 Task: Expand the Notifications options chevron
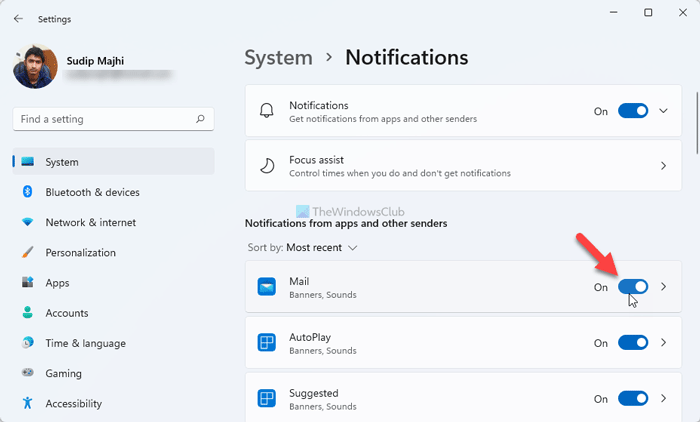click(663, 111)
